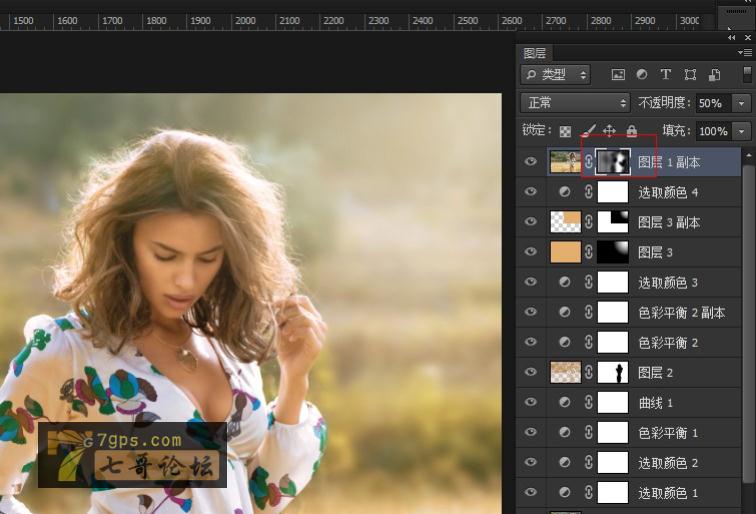Select layer named 曲线 1

pos(655,403)
